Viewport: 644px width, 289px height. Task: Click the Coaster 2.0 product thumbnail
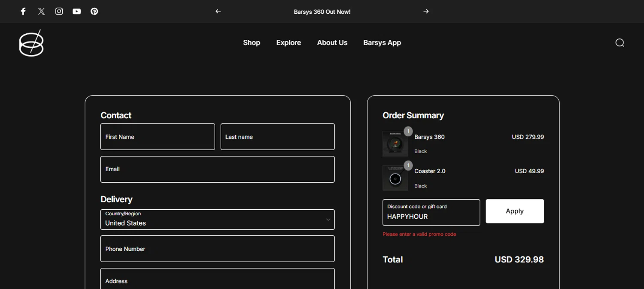tap(395, 178)
